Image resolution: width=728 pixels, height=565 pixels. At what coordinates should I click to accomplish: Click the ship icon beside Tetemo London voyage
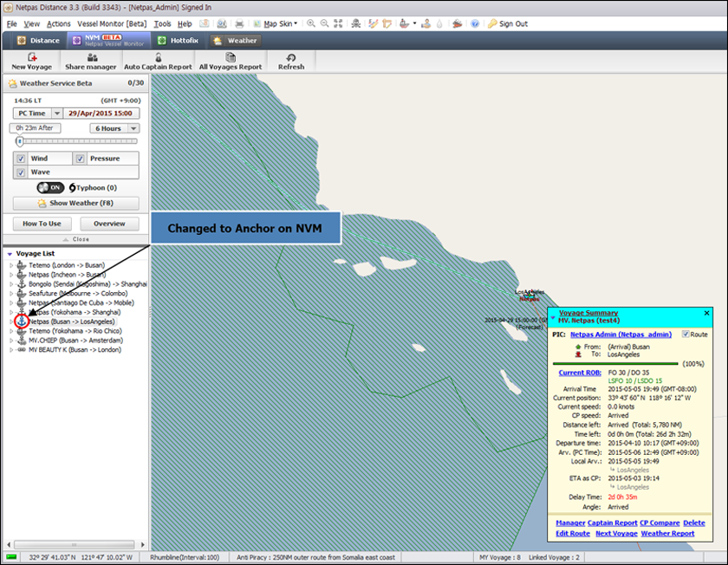[x=22, y=265]
